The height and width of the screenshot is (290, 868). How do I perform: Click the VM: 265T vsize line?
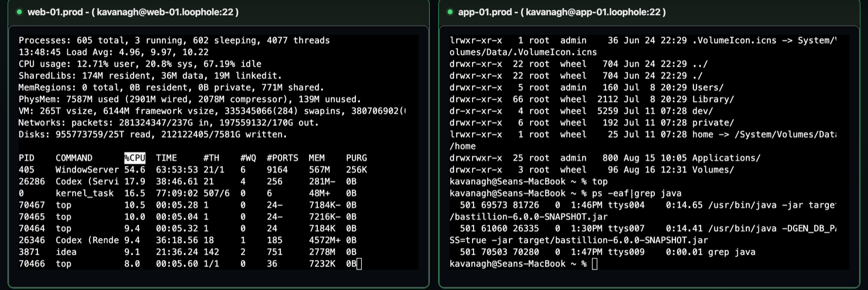coord(212,111)
